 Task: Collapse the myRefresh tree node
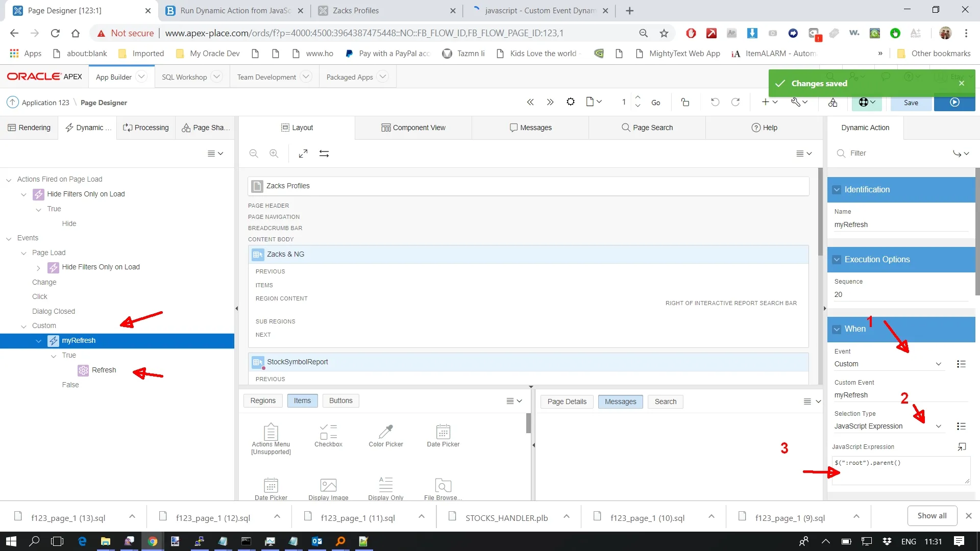pyautogui.click(x=39, y=341)
